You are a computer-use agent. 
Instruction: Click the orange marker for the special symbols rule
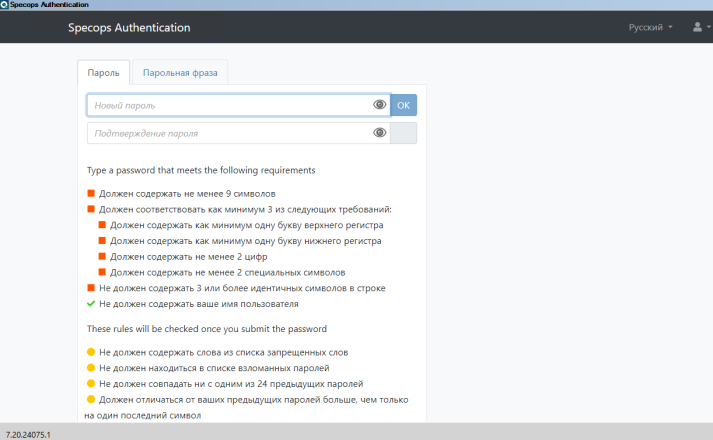pyautogui.click(x=102, y=272)
